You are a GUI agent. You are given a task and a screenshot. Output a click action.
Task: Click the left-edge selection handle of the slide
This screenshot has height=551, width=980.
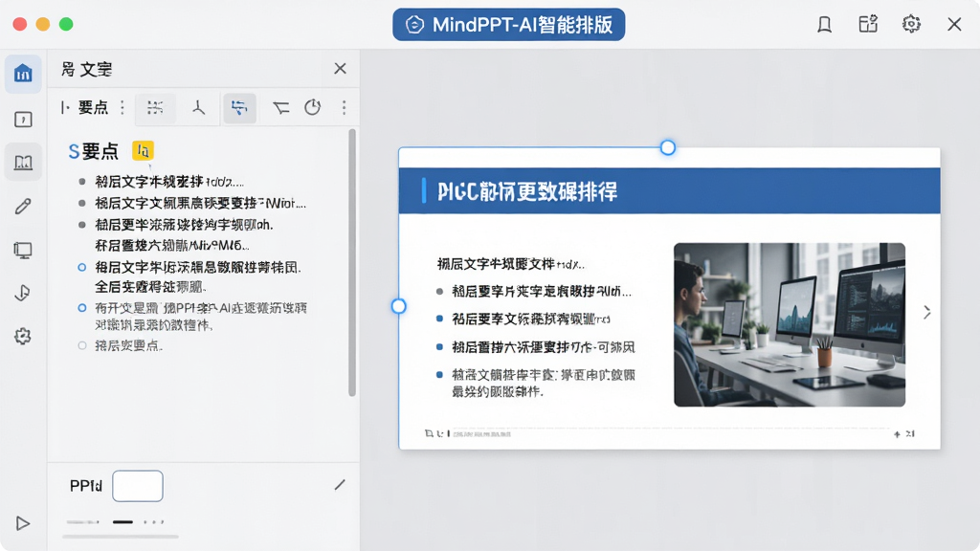399,306
